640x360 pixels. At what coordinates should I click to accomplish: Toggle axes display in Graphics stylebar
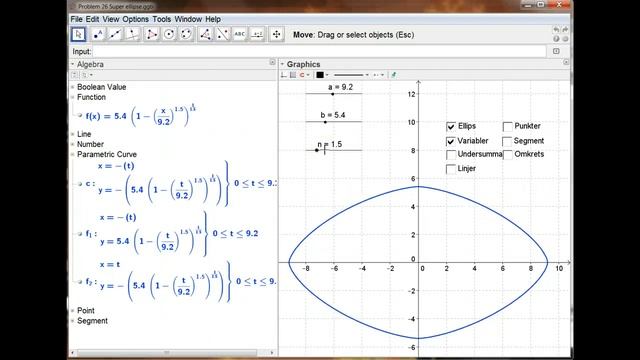(x=284, y=75)
